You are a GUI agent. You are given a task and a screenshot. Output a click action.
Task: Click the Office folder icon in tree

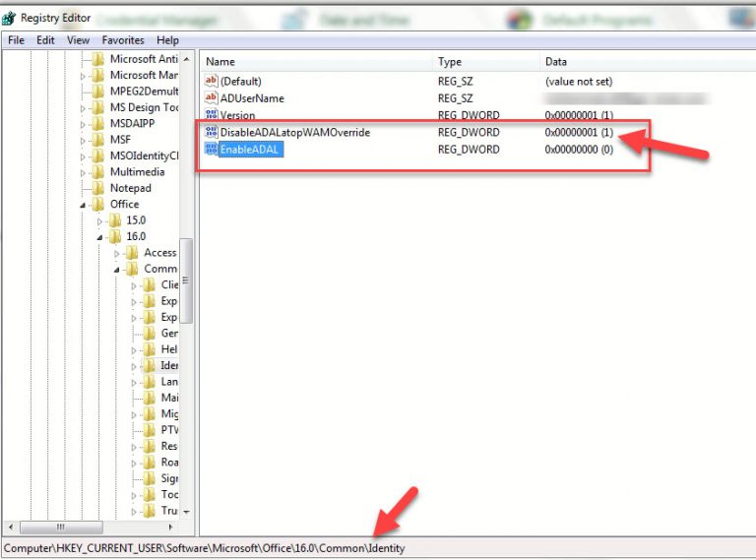(97, 205)
